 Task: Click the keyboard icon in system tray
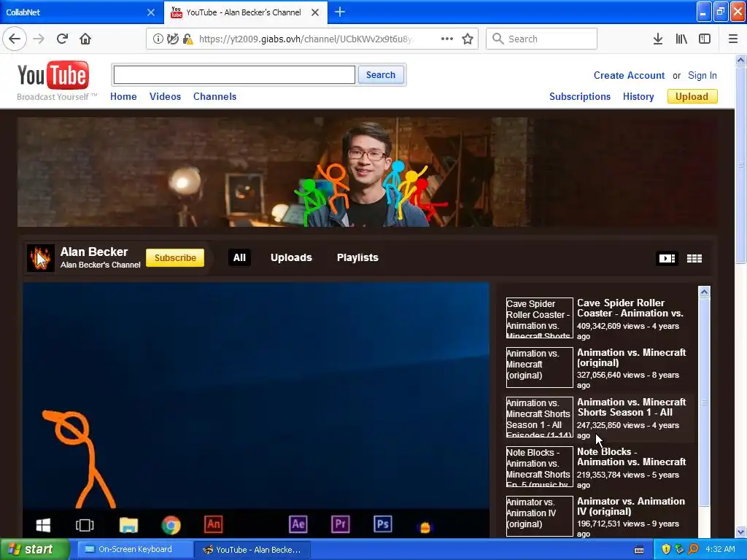pyautogui.click(x=639, y=550)
